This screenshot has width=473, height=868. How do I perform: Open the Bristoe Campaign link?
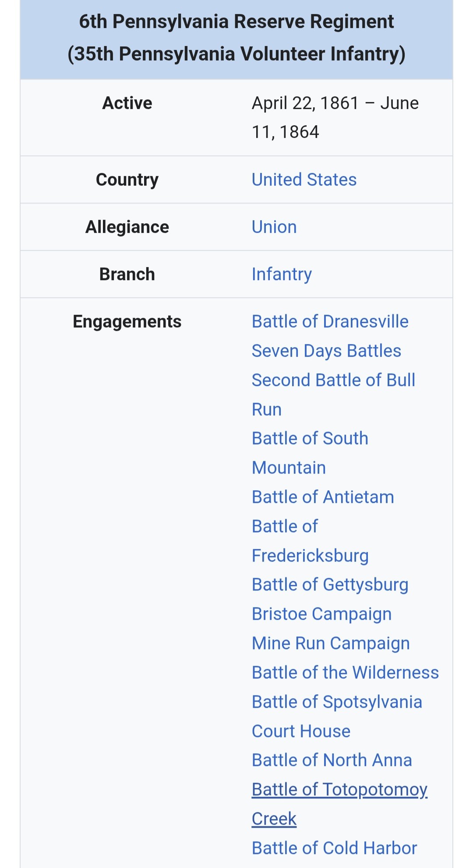click(x=321, y=614)
